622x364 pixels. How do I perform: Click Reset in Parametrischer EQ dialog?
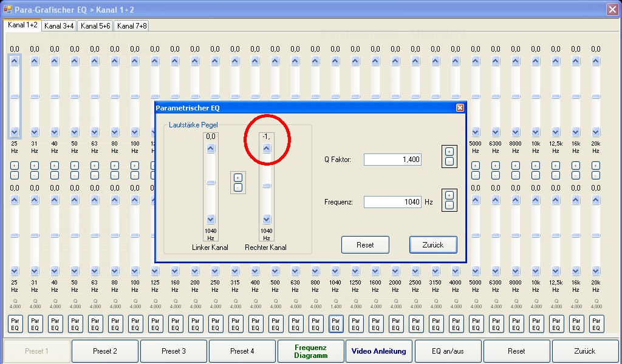(365, 244)
